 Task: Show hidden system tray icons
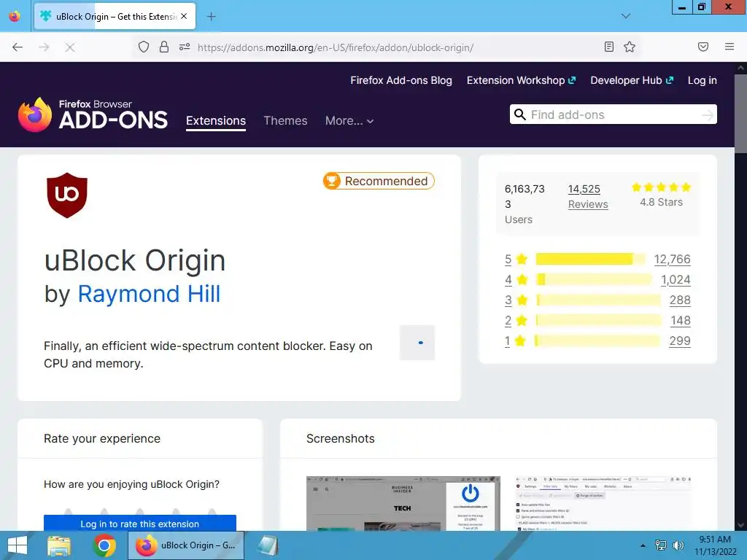click(x=643, y=545)
